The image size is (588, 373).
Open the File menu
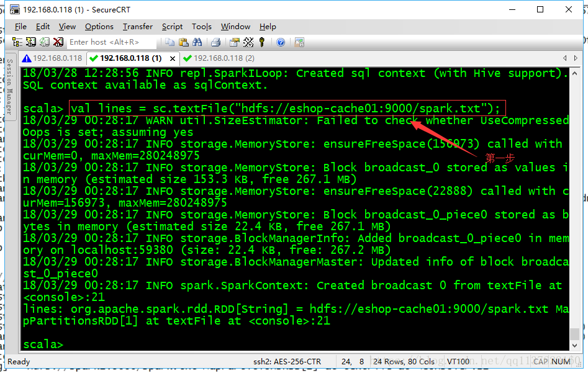(20, 27)
